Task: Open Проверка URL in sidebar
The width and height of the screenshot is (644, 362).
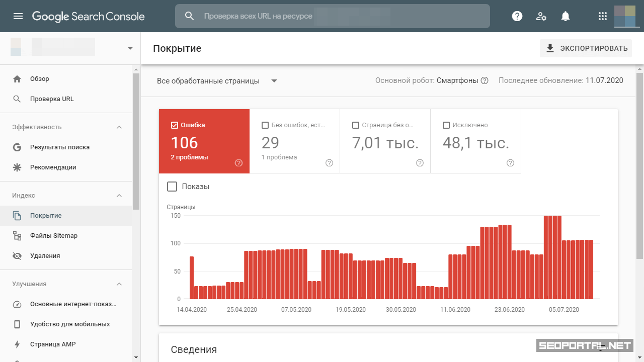Action: coord(51,99)
